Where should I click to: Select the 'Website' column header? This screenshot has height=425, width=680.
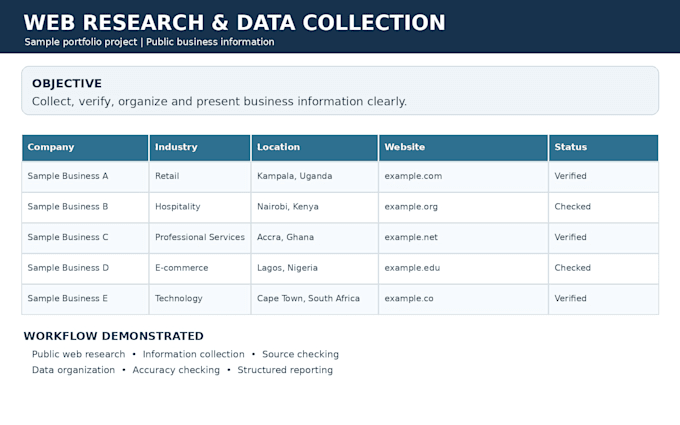click(463, 147)
